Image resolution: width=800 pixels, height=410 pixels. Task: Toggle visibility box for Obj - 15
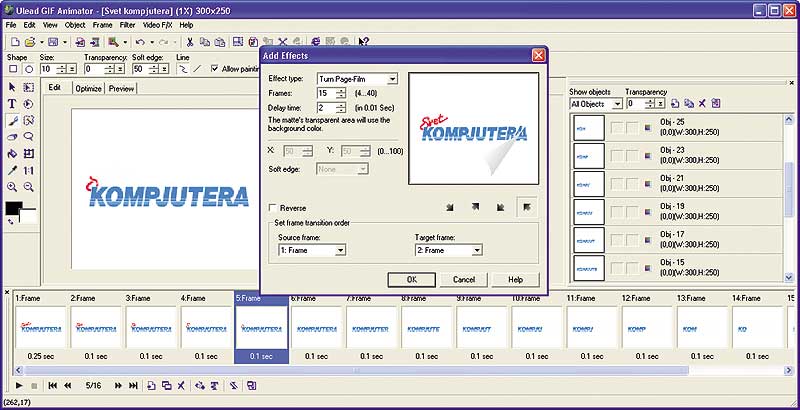click(x=617, y=268)
